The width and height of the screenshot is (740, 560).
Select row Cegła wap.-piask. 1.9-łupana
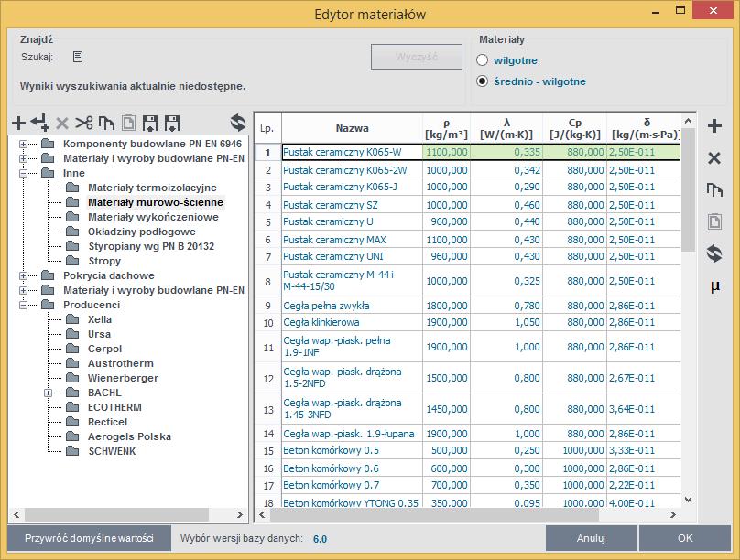tap(468, 434)
